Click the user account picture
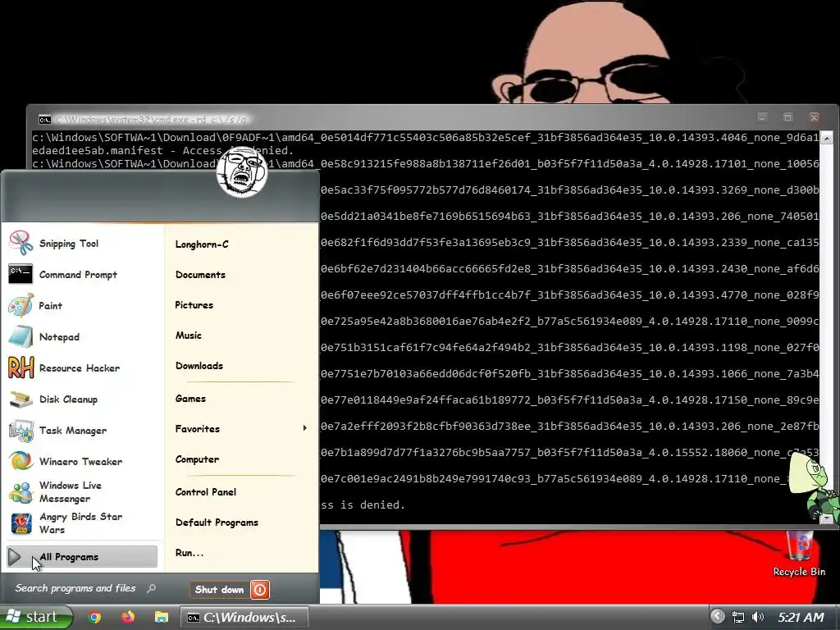The height and width of the screenshot is (630, 840). pos(242,172)
